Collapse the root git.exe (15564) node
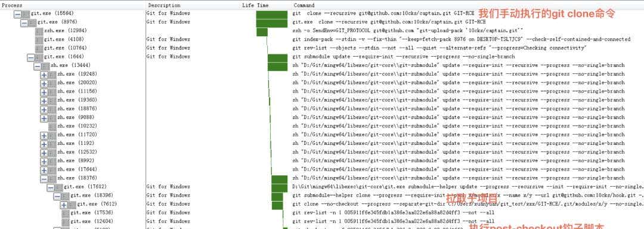Image resolution: width=644 pixels, height=229 pixels. point(18,14)
